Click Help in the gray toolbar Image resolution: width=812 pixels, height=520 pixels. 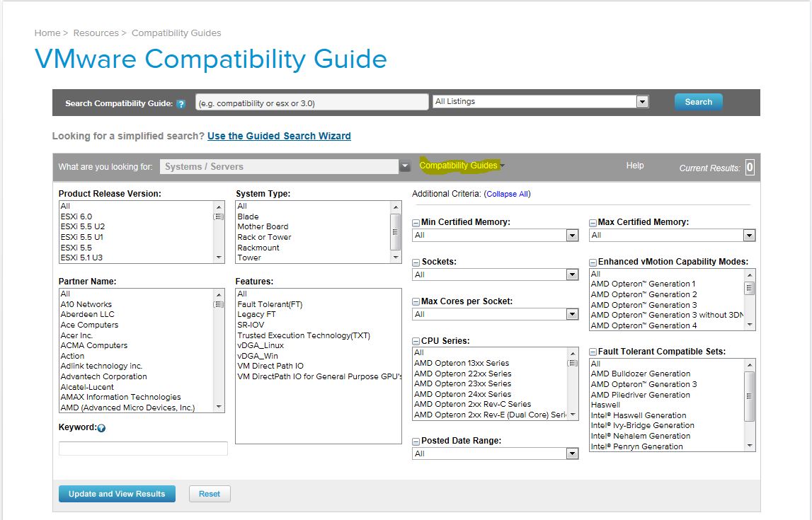coord(634,166)
